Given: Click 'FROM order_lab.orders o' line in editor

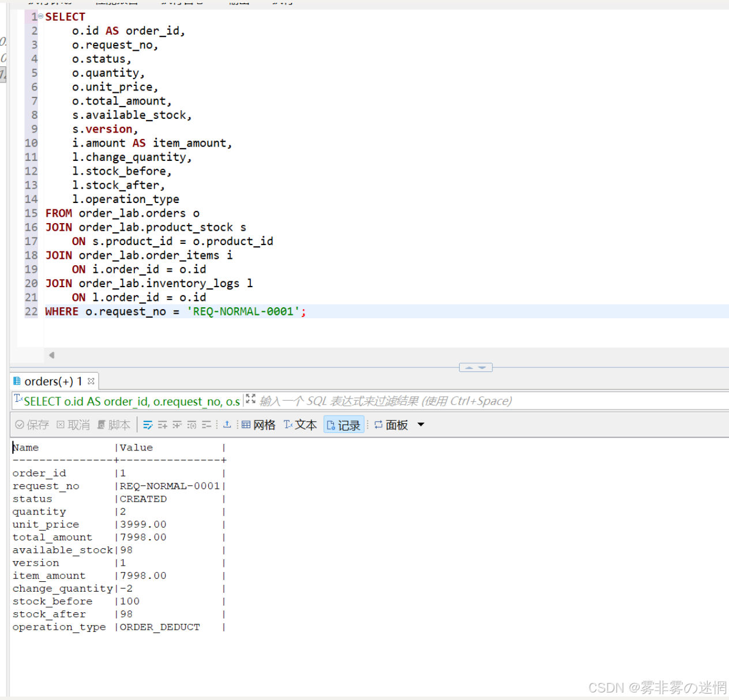Looking at the screenshot, I should (x=122, y=213).
